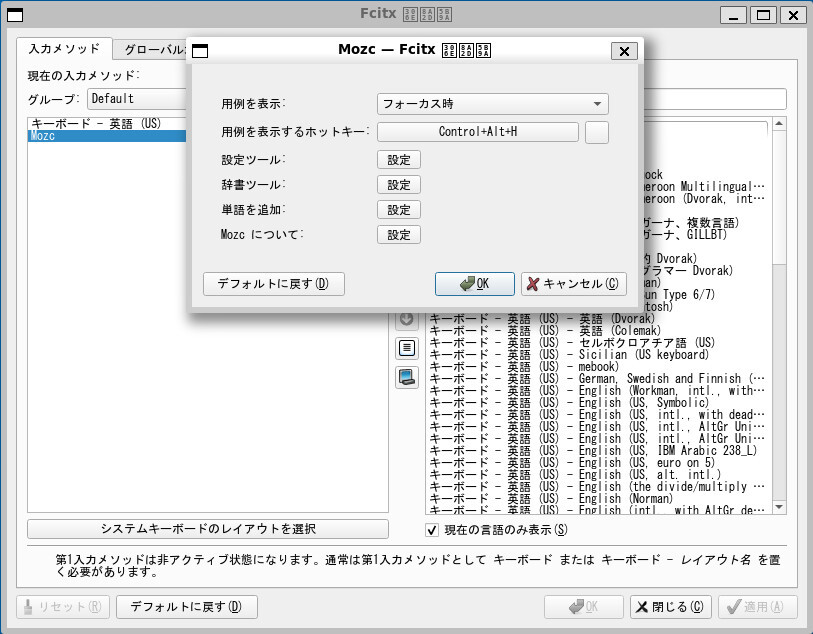
Task: Select the 英語 (Colemak) keyboard row
Action: pos(597,331)
